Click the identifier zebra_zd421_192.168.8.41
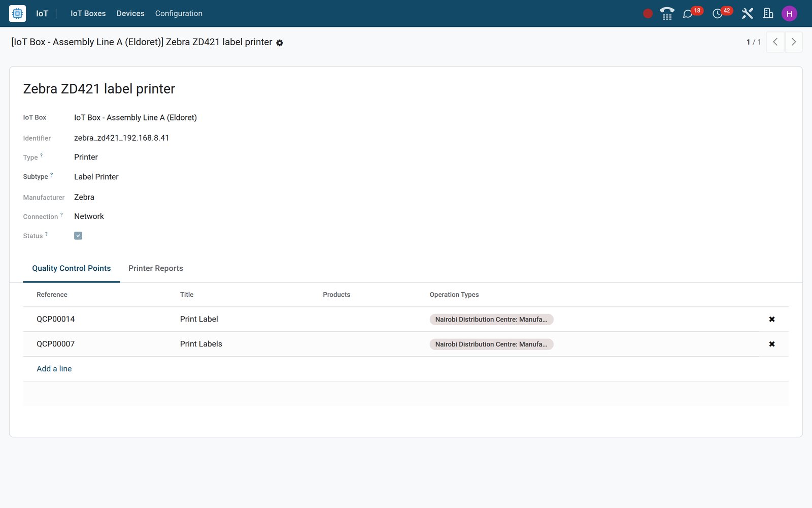Screen dimensions: 812x508 pyautogui.click(x=121, y=138)
